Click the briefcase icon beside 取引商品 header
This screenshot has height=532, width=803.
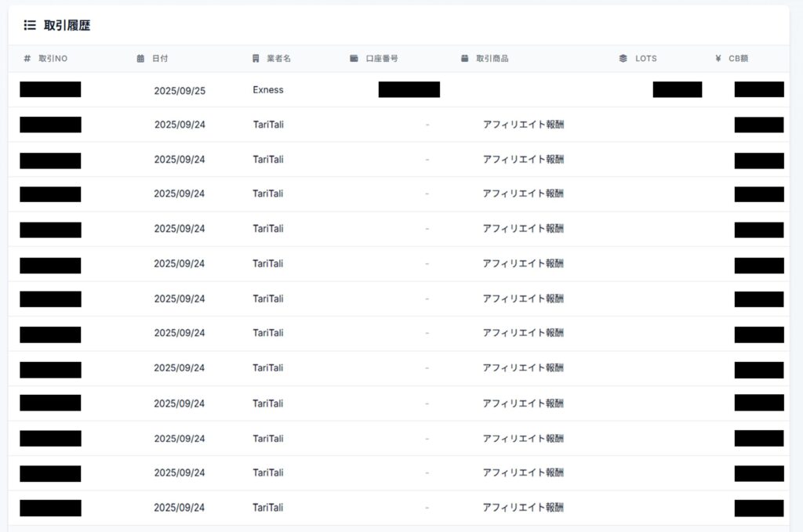[465, 59]
